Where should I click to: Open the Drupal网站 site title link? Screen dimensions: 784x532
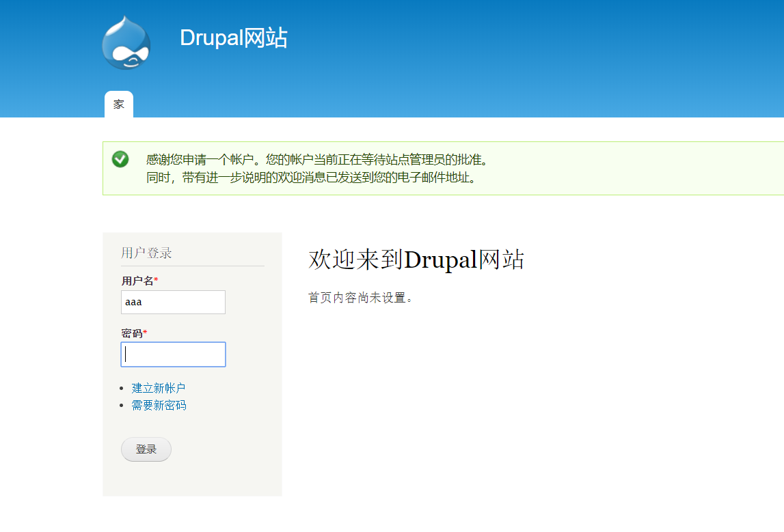click(x=234, y=38)
